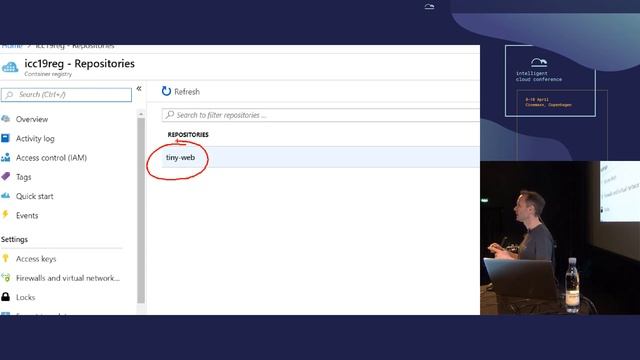Click the Settings section heading
The width and height of the screenshot is (640, 360).
coord(14,239)
